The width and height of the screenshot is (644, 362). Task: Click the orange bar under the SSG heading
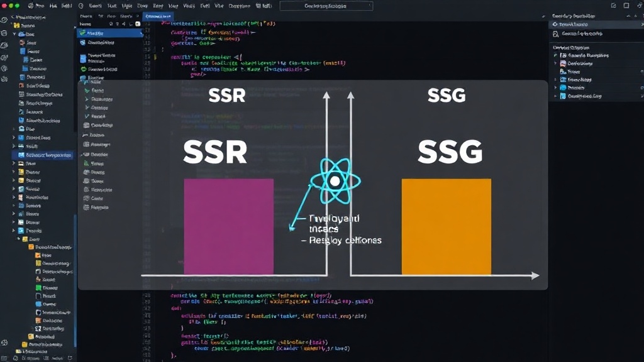tap(447, 226)
